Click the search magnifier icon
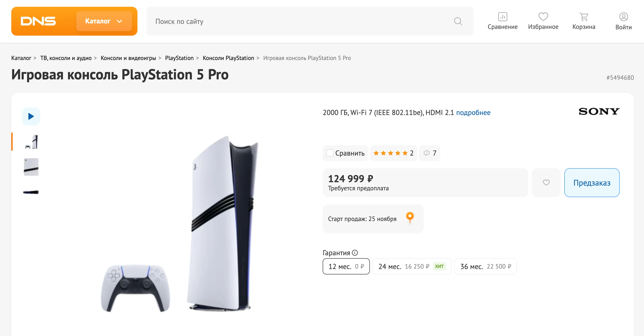 pos(458,21)
